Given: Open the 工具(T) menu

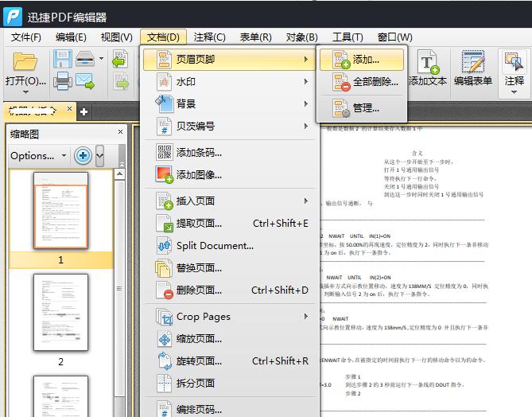Looking at the screenshot, I should click(348, 37).
